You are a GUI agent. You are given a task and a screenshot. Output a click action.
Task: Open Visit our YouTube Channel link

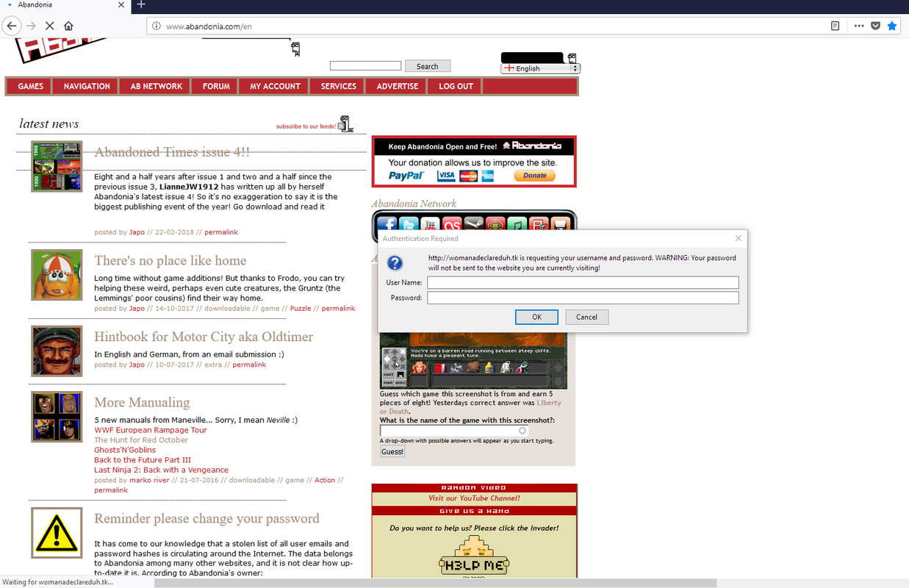474,498
